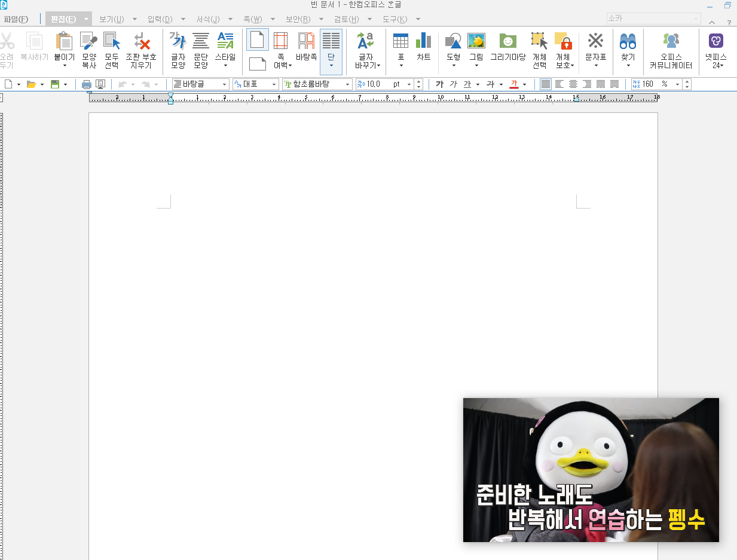The height and width of the screenshot is (560, 737).
Task: Collapse the ribbon with the up chevron
Action: (712, 22)
